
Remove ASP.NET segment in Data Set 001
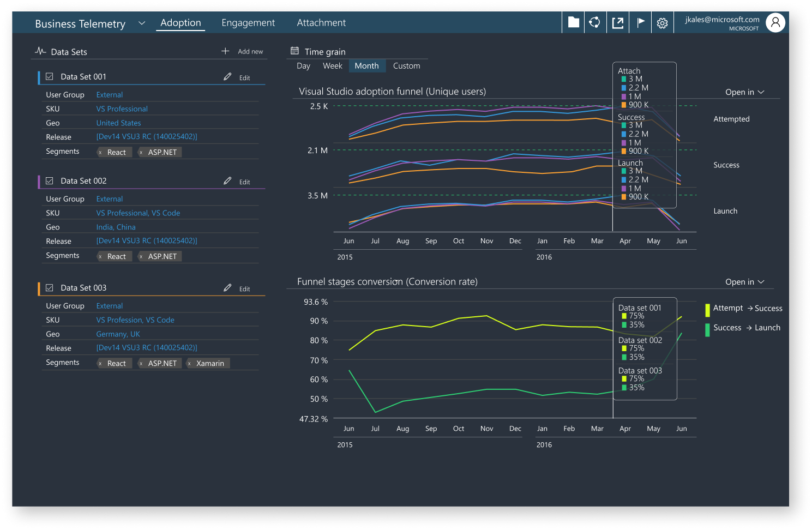coord(141,153)
